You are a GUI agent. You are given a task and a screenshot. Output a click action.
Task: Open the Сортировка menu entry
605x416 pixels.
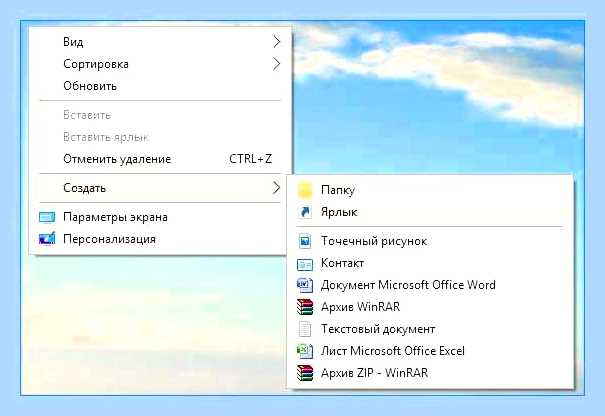[x=161, y=64]
